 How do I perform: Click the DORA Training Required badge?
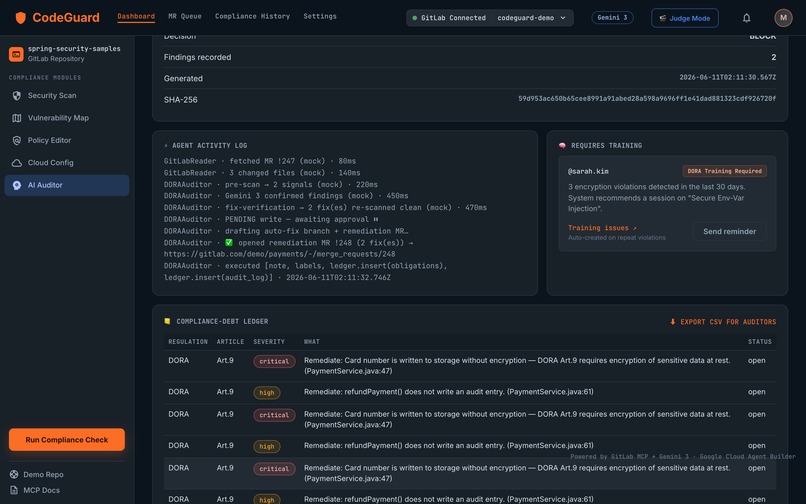click(724, 171)
